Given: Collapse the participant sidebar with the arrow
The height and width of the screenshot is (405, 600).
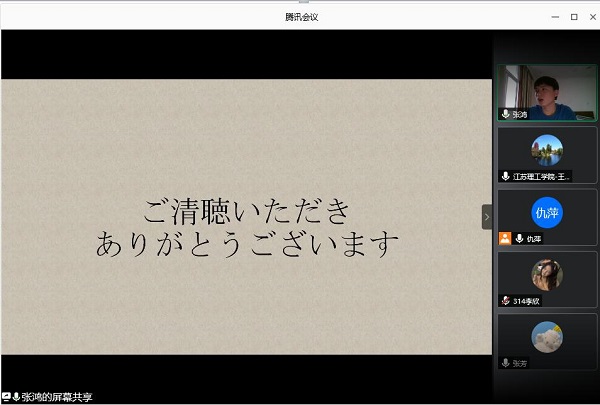Looking at the screenshot, I should point(487,217).
